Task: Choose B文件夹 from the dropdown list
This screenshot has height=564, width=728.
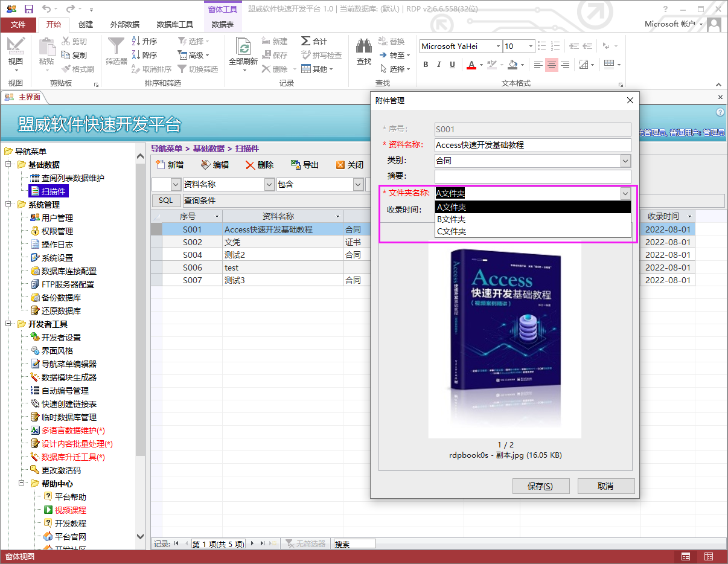Action: [533, 219]
